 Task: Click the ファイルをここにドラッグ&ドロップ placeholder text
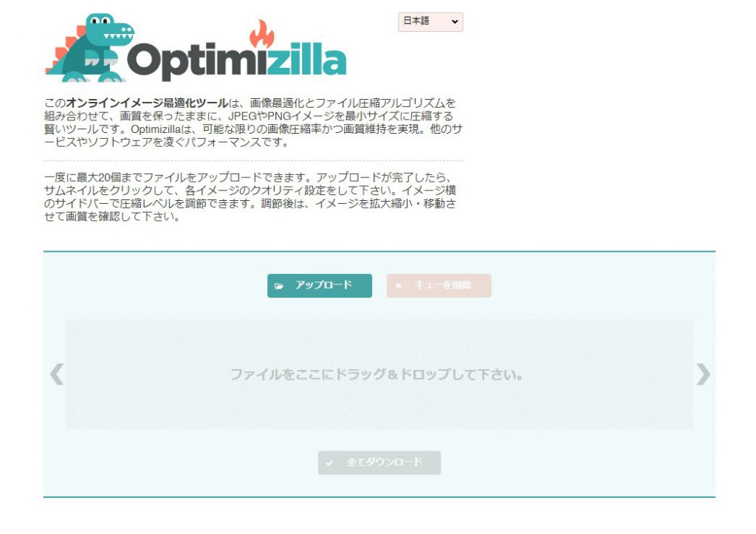[377, 374]
